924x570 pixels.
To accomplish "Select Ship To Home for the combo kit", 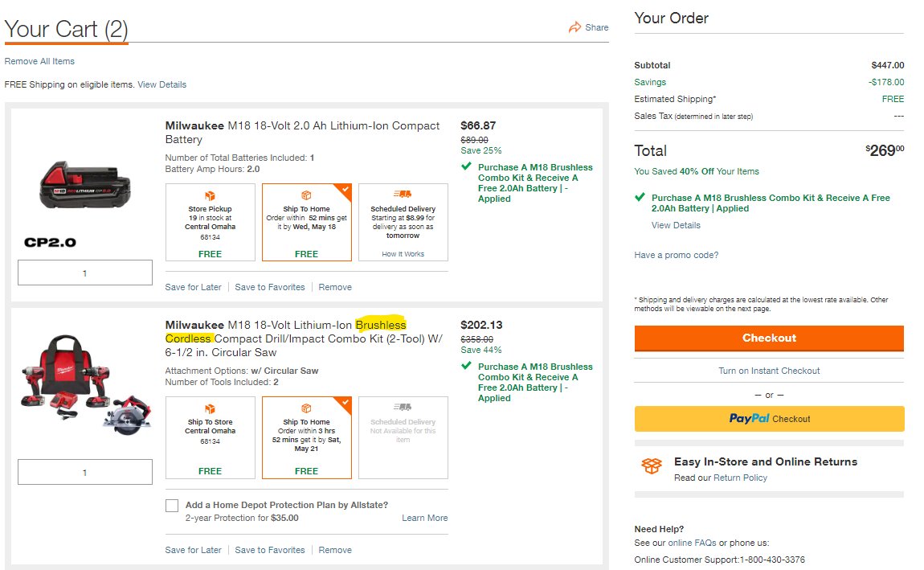I will pos(306,437).
